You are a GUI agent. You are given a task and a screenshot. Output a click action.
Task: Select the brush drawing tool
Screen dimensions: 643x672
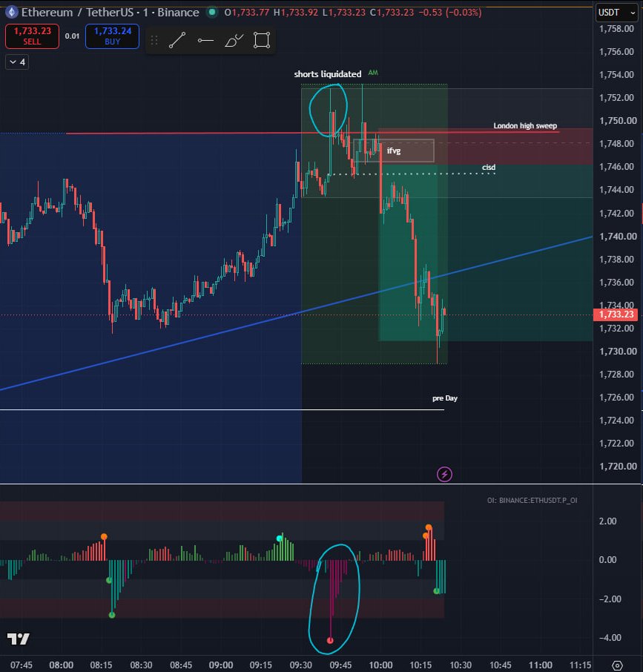(234, 40)
